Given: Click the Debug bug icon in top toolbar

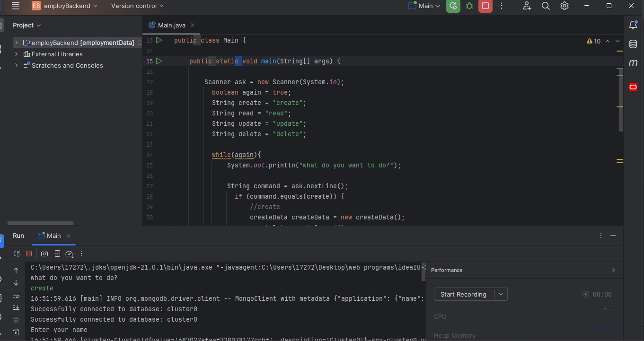Looking at the screenshot, I should pyautogui.click(x=469, y=6).
